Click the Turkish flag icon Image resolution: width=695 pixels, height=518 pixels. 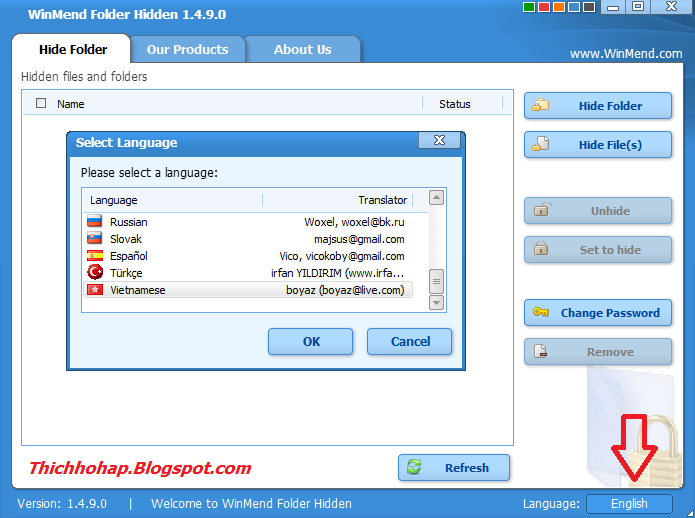click(95, 272)
